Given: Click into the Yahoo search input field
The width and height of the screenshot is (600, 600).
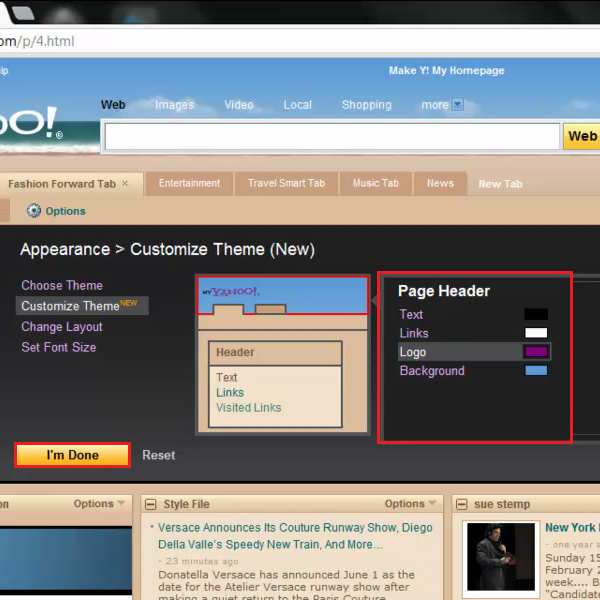Looking at the screenshot, I should pos(332,136).
